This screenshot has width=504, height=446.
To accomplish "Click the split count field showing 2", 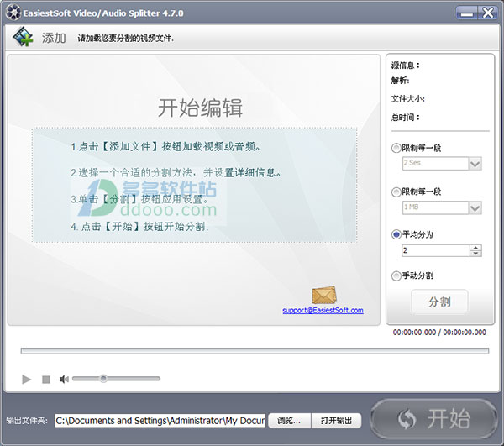I will 436,250.
